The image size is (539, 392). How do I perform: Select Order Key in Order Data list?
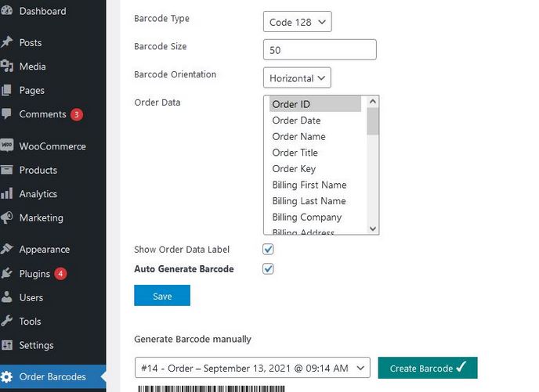315,168
